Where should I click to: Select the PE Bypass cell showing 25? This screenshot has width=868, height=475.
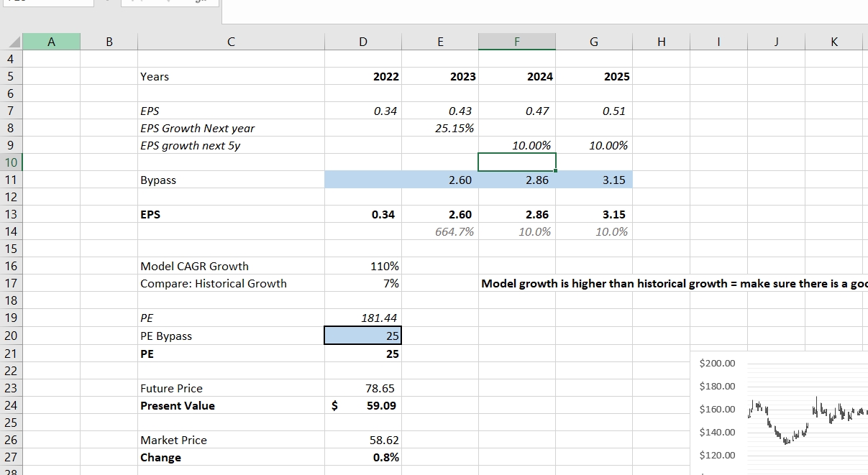click(362, 336)
